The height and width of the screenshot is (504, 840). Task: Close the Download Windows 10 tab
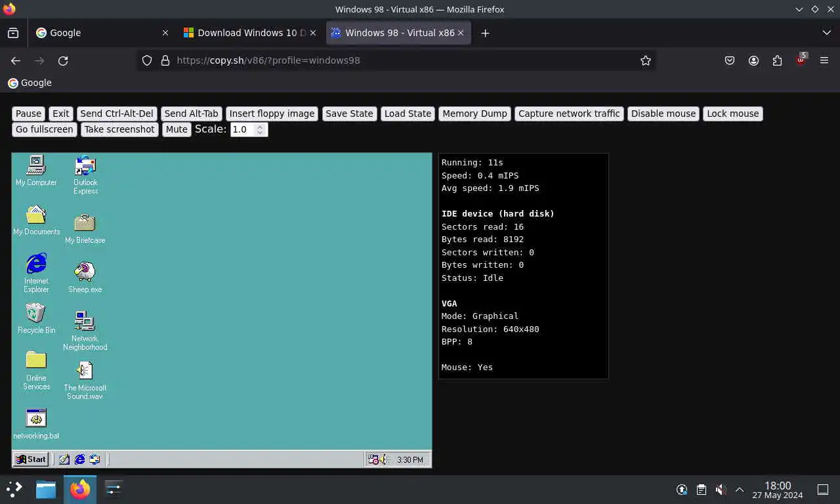pos(313,33)
